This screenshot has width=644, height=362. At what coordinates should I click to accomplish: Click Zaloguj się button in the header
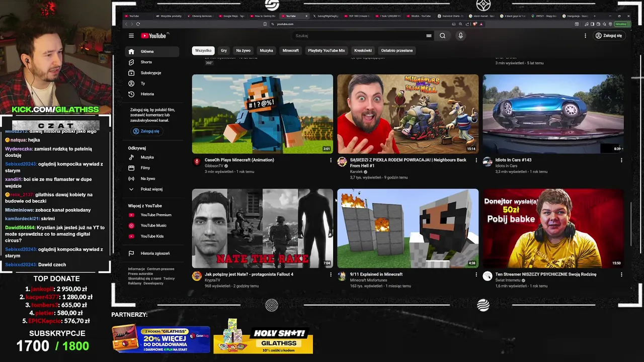(x=609, y=36)
